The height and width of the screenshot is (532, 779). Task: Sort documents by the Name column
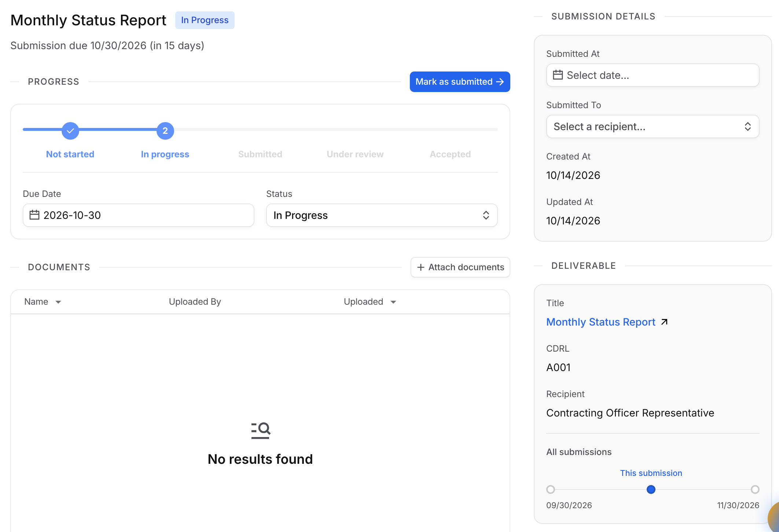tap(43, 302)
